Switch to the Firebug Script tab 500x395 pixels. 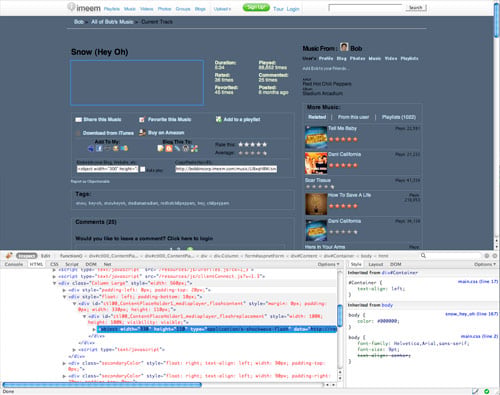tap(72, 264)
